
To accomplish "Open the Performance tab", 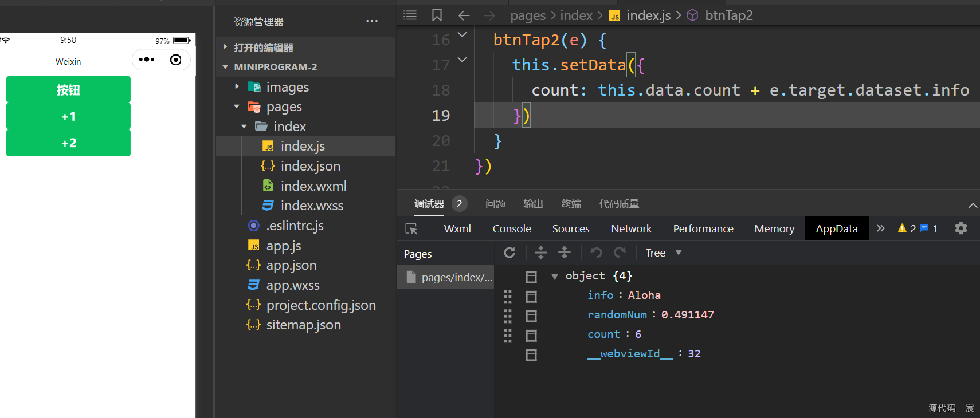I will pyautogui.click(x=703, y=228).
